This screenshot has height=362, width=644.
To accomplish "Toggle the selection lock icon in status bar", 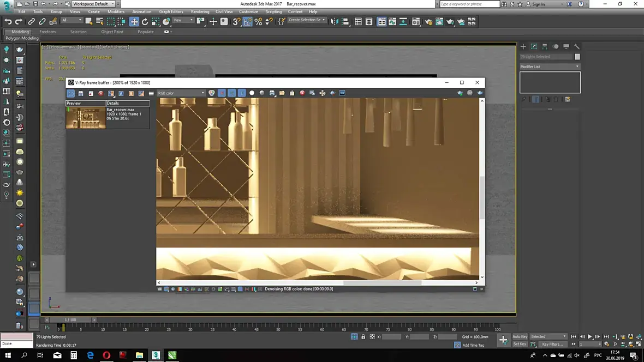I will coord(363,337).
